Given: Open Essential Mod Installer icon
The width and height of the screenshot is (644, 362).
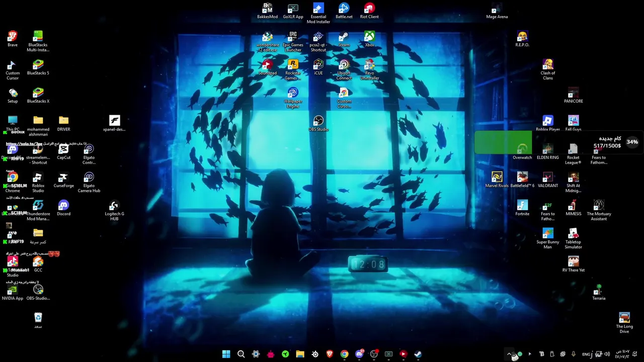Looking at the screenshot, I should [318, 14].
